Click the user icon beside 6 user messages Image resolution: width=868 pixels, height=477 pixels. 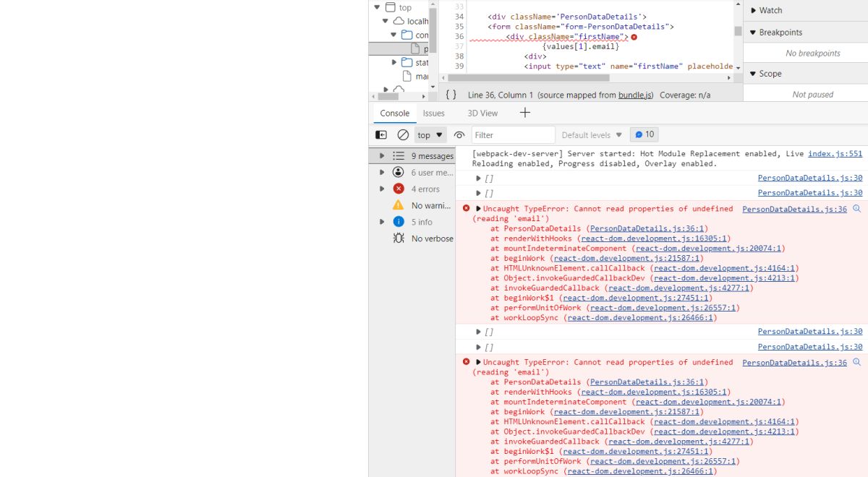[x=399, y=172]
